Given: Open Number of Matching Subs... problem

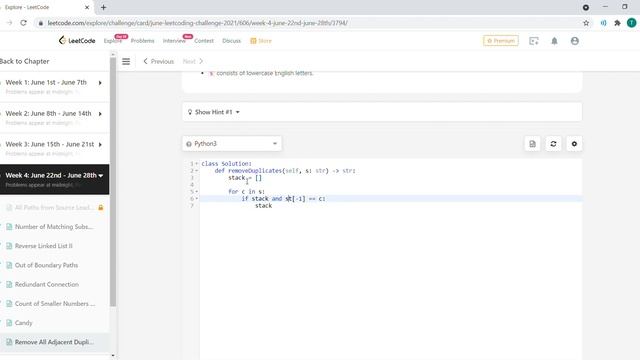Looking at the screenshot, I should click(54, 227).
